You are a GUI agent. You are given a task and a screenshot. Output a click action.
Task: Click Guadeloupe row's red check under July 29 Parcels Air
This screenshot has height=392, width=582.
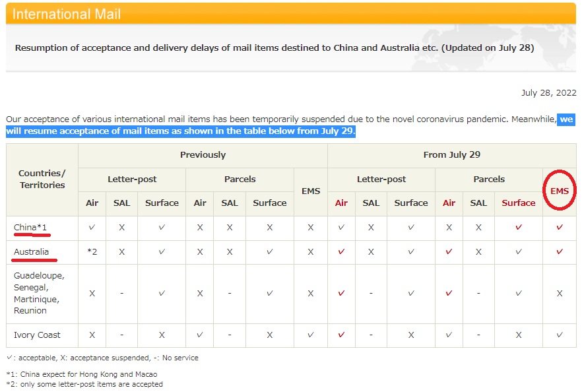click(449, 293)
